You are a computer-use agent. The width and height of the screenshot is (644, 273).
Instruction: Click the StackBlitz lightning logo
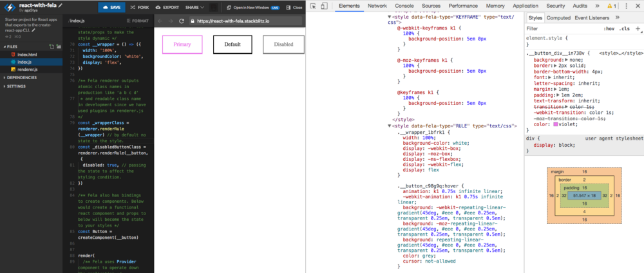click(9, 7)
